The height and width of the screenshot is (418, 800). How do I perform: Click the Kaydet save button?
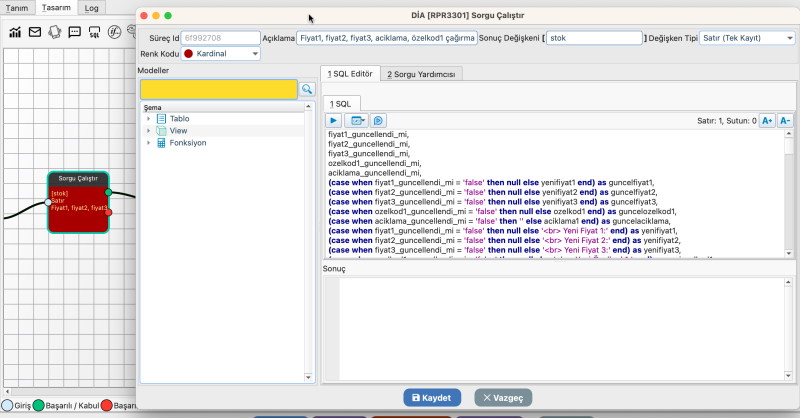(x=432, y=397)
